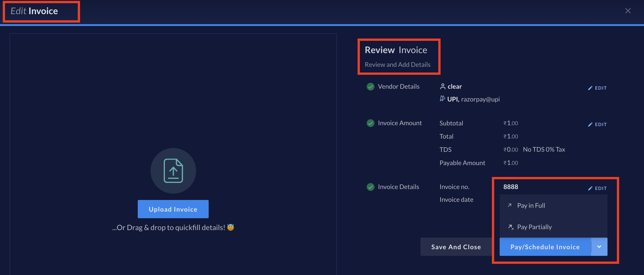This screenshot has width=644, height=275.
Task: Click the Save And Close button
Action: (x=456, y=247)
